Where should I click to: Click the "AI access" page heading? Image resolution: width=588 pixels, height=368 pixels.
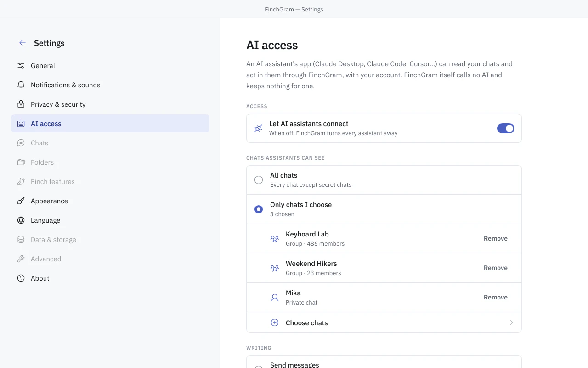pyautogui.click(x=272, y=45)
